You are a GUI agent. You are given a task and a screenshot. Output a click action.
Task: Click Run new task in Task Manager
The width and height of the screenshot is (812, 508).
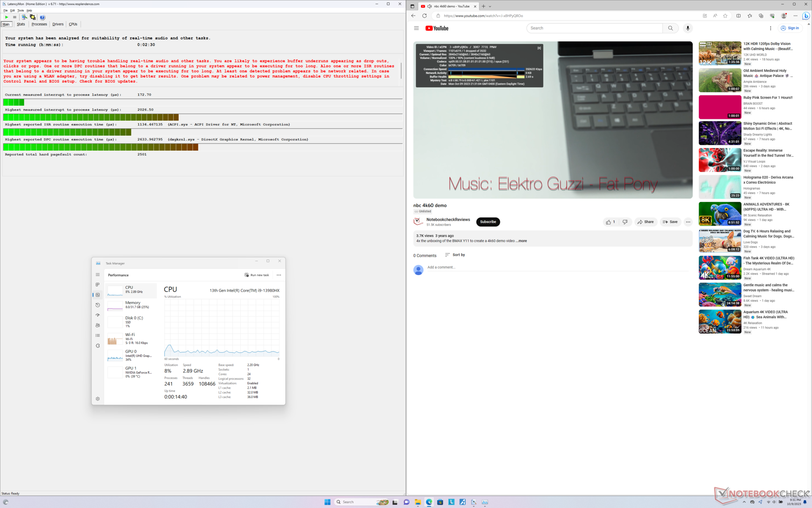point(257,275)
